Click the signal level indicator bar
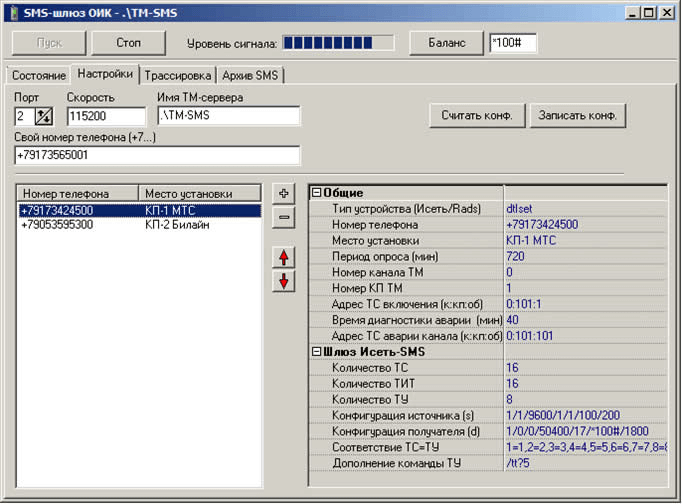This screenshot has width=682, height=504. pyautogui.click(x=339, y=43)
